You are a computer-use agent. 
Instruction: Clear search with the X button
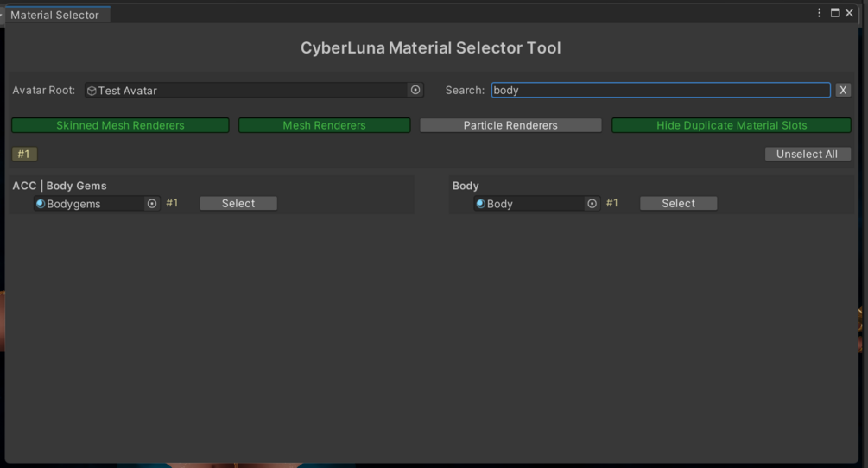coord(843,90)
